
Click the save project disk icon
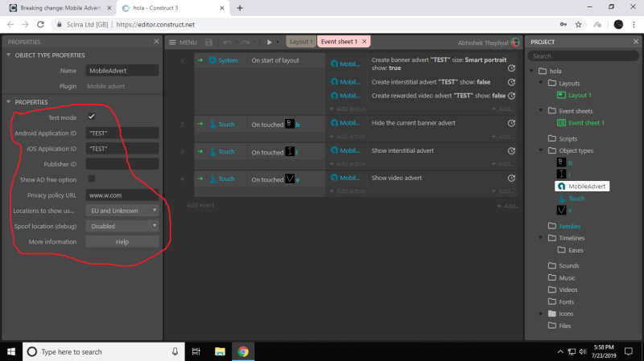(208, 43)
